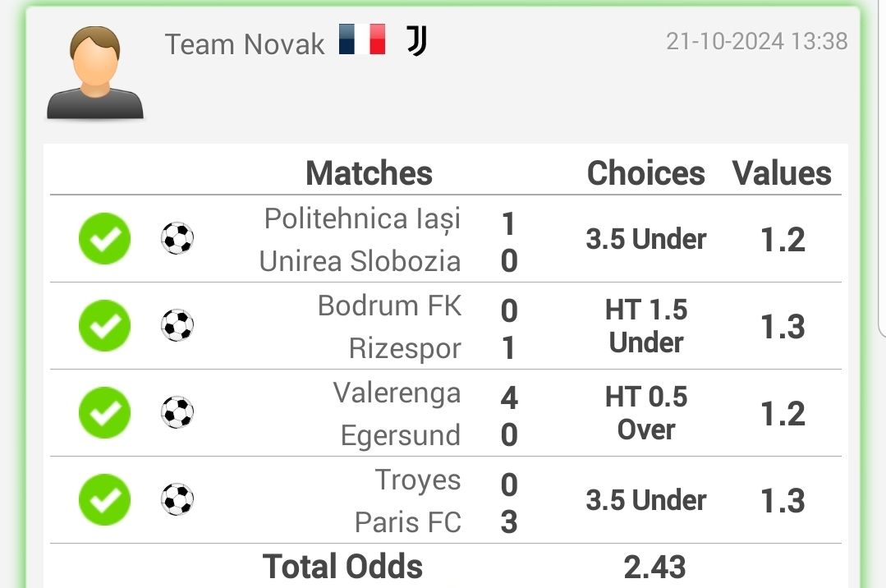Open the Paris FC team name
Viewport: 886px width, 588px height.
(x=407, y=522)
